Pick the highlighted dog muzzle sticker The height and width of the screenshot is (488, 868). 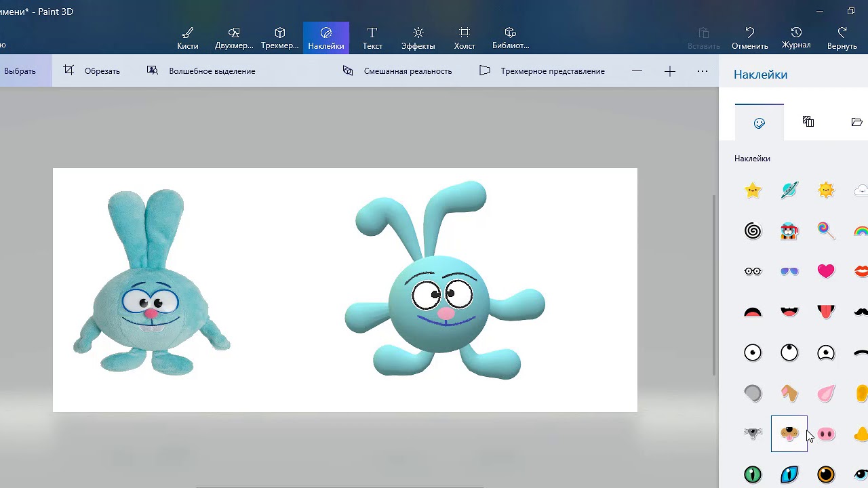click(x=789, y=434)
